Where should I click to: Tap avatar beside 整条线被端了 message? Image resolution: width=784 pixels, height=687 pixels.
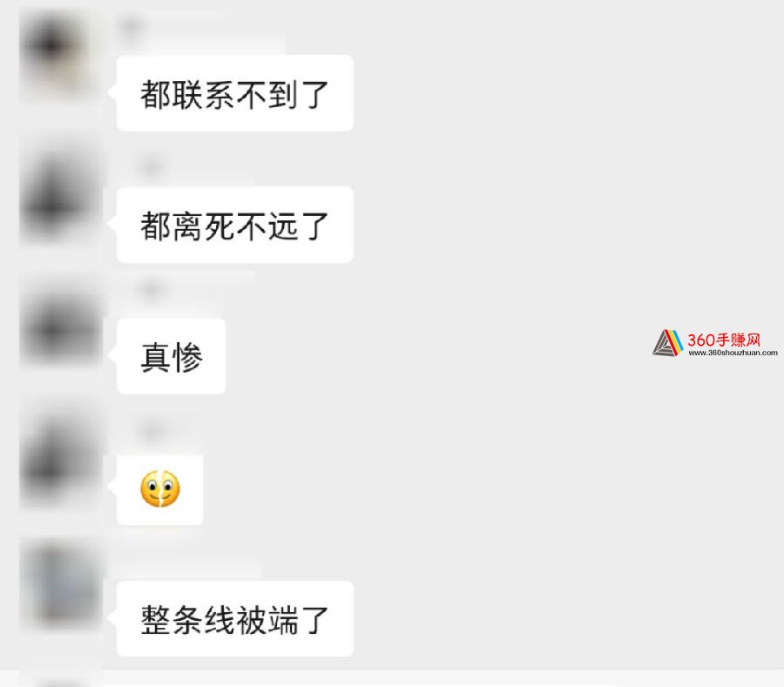pyautogui.click(x=61, y=586)
